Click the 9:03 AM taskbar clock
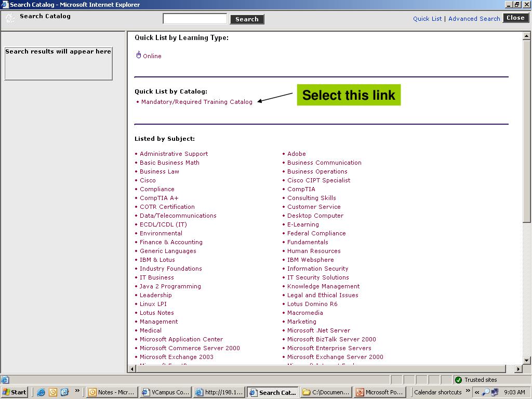The width and height of the screenshot is (532, 399). tap(514, 392)
